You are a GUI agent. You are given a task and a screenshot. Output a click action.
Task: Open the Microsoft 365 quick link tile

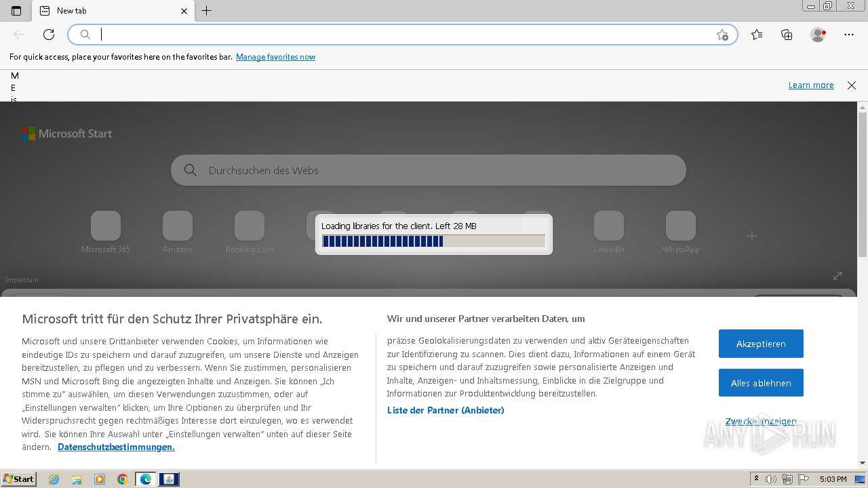[x=106, y=232]
